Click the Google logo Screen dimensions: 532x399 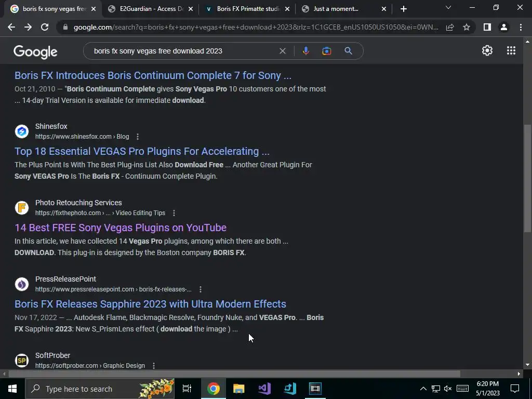[x=35, y=52]
